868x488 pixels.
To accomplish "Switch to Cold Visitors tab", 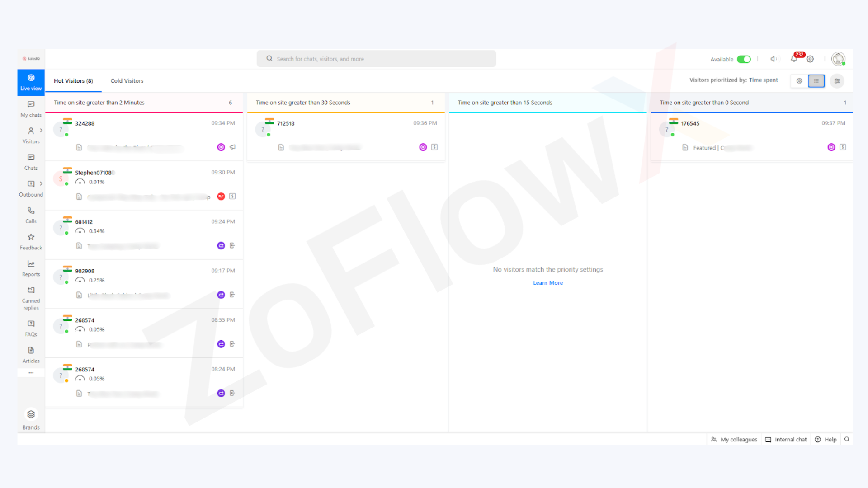I will (127, 81).
